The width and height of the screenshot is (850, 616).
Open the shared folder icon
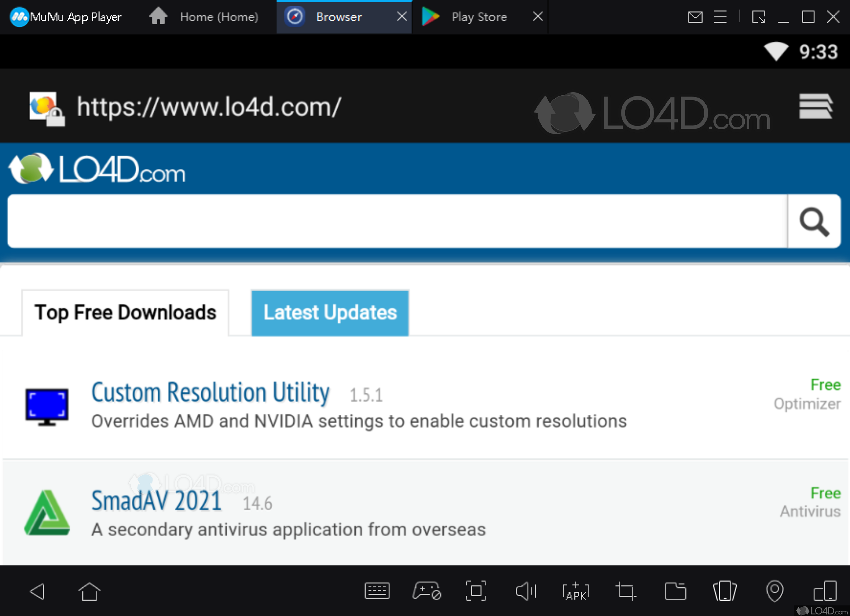(675, 591)
